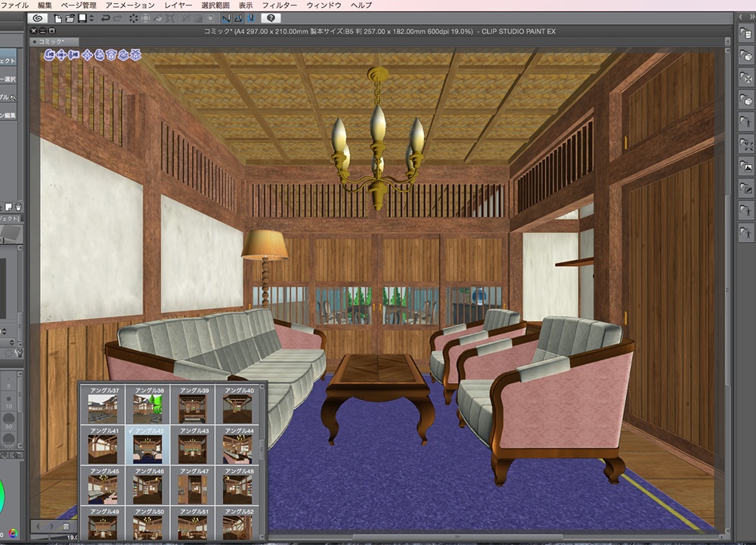Select brush size 30 preset
This screenshot has width=756, height=545.
point(8,420)
